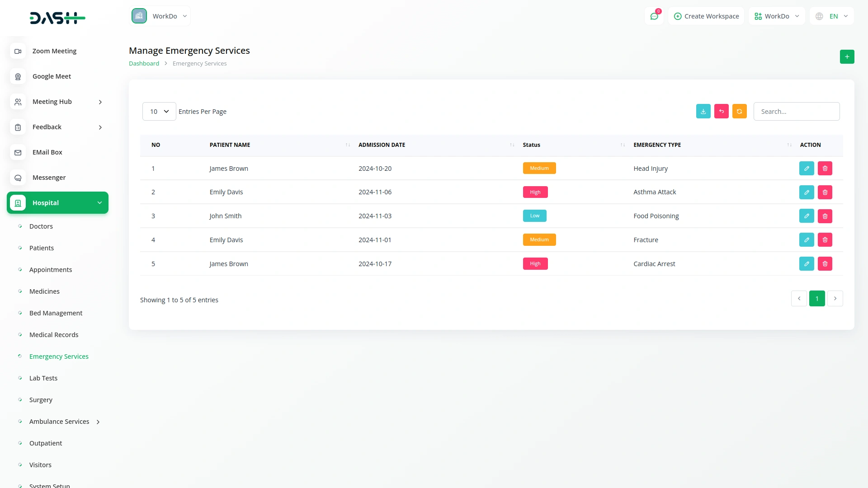This screenshot has width=868, height=488.
Task: Edit the James Brown Head Injury record
Action: pyautogui.click(x=806, y=168)
